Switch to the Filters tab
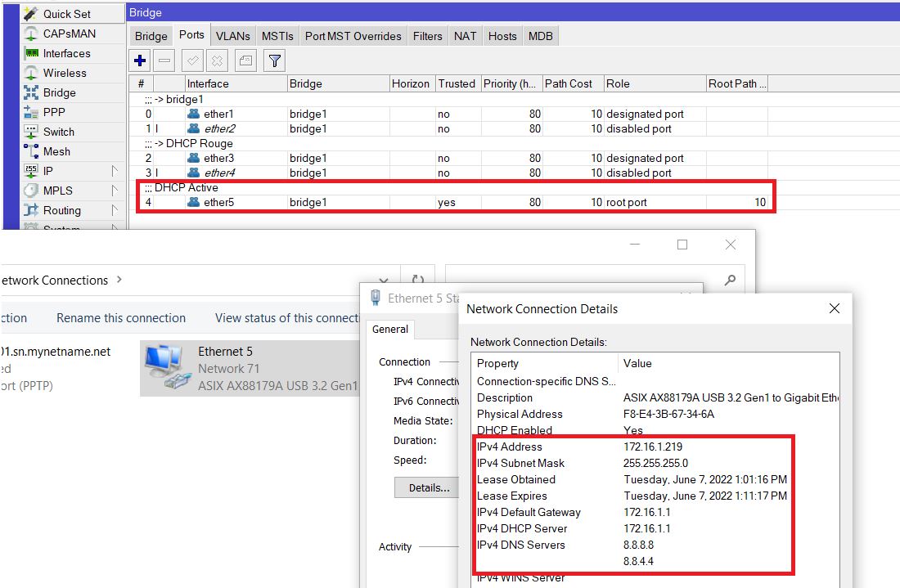Image resolution: width=900 pixels, height=588 pixels. pos(428,36)
